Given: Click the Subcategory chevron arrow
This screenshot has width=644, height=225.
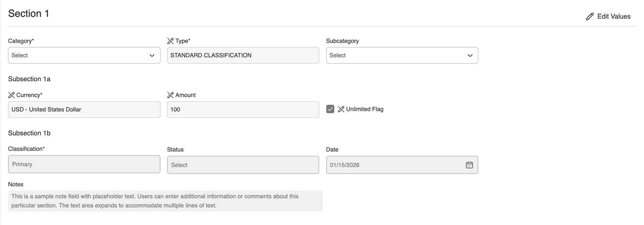Looking at the screenshot, I should tap(470, 56).
